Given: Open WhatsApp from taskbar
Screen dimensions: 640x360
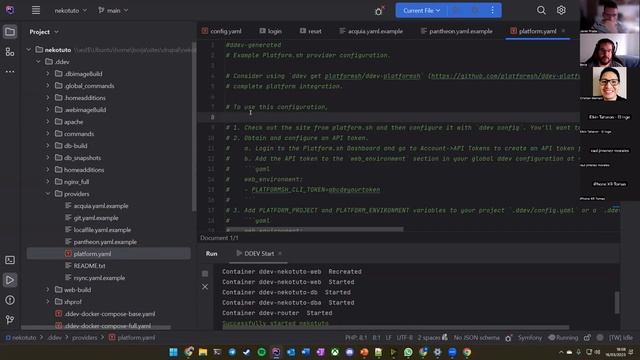Looking at the screenshot, I should coord(408,352).
